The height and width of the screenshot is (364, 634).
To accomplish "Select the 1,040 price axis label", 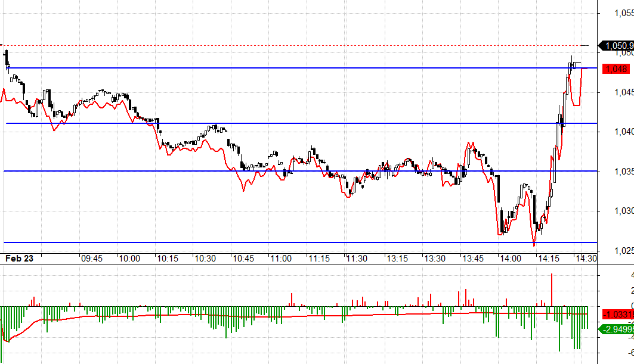I will click(623, 132).
